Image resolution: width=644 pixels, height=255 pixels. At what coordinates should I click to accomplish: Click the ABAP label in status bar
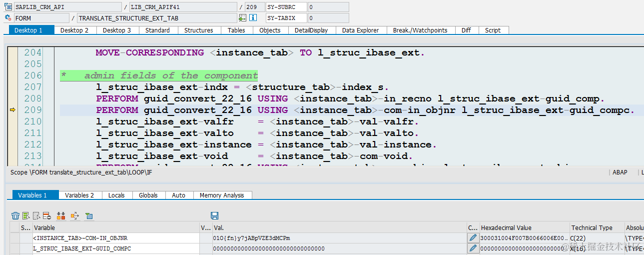coord(620,172)
